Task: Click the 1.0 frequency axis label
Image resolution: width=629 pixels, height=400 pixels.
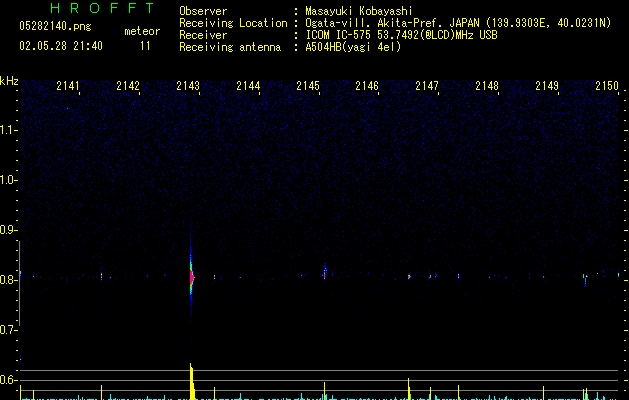Action: 7,180
